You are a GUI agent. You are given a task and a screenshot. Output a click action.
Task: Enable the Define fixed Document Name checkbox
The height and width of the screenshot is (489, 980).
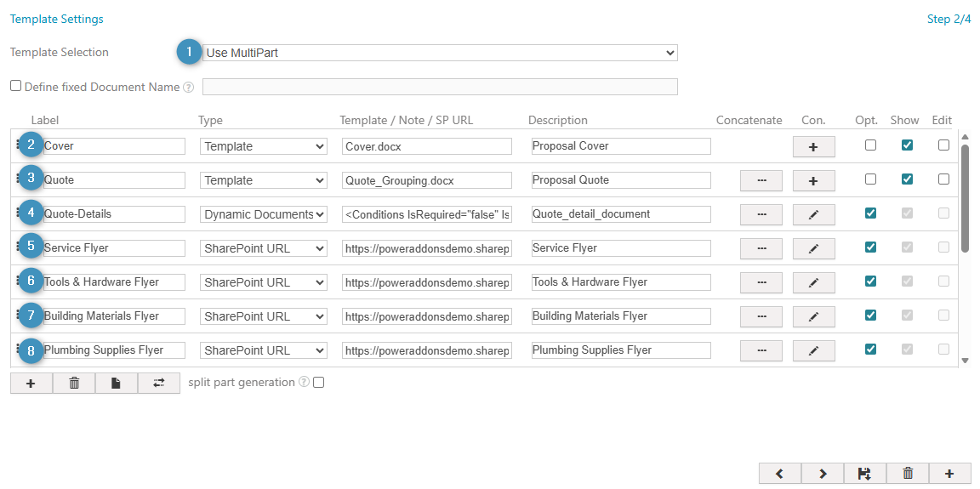pyautogui.click(x=15, y=86)
